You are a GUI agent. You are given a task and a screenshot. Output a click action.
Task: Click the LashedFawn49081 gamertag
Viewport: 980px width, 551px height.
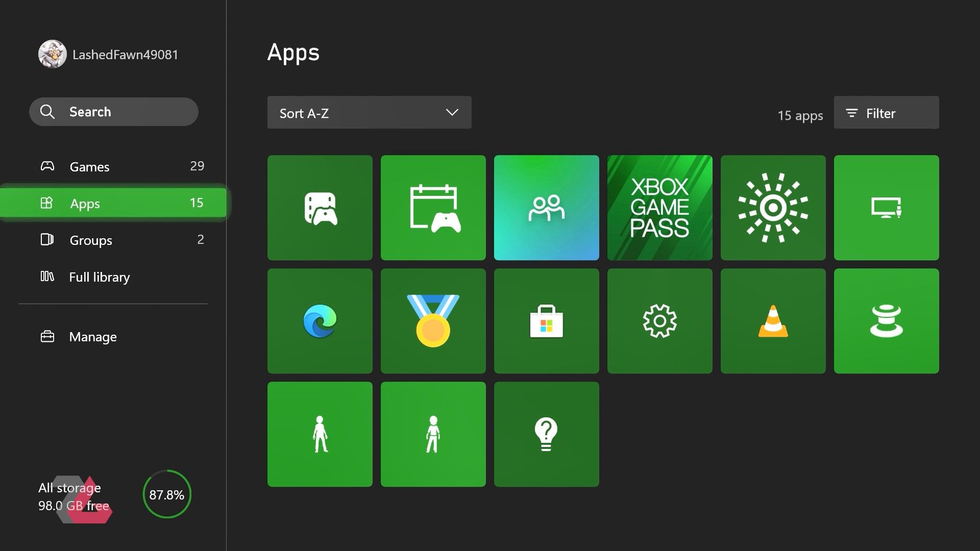(126, 55)
